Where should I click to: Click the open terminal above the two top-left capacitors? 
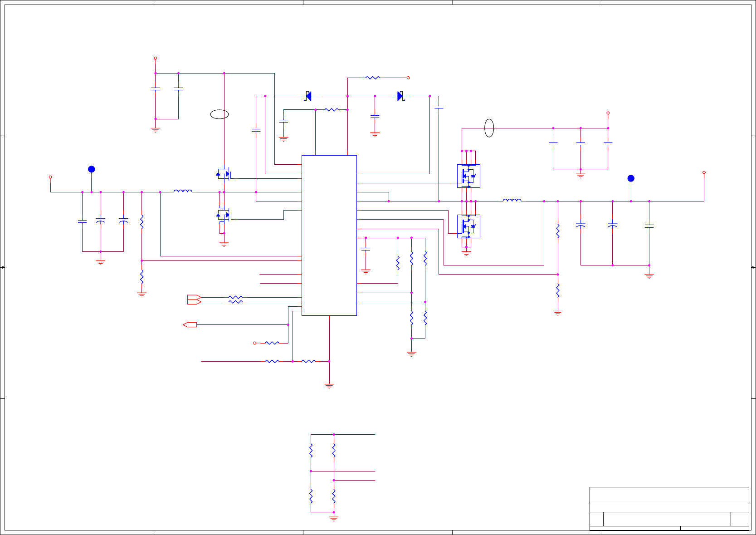[x=156, y=58]
